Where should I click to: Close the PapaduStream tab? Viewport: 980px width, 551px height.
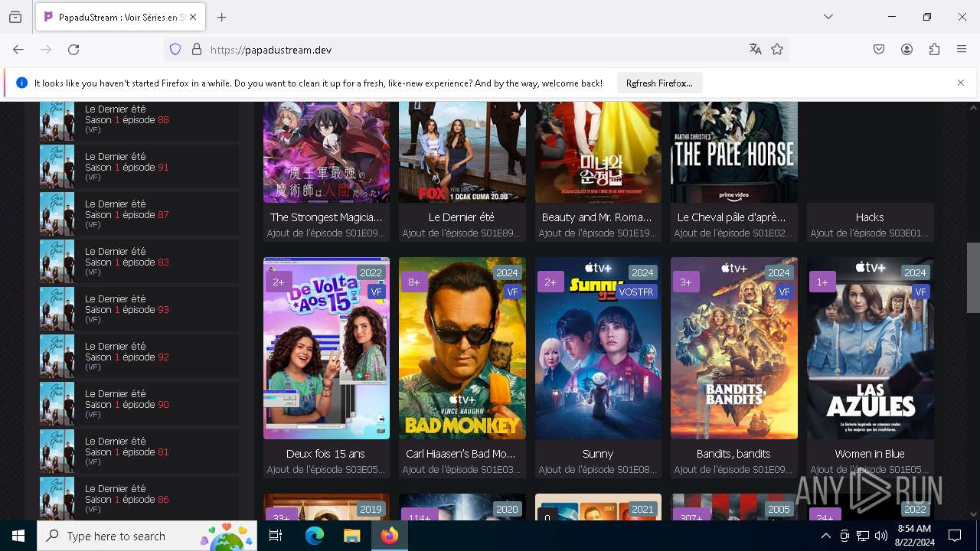(193, 17)
